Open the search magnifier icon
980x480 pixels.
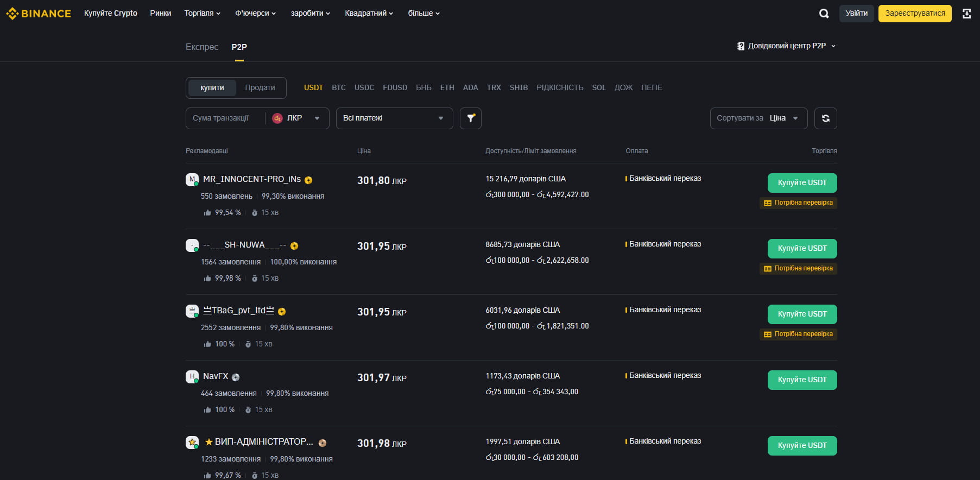tap(824, 14)
